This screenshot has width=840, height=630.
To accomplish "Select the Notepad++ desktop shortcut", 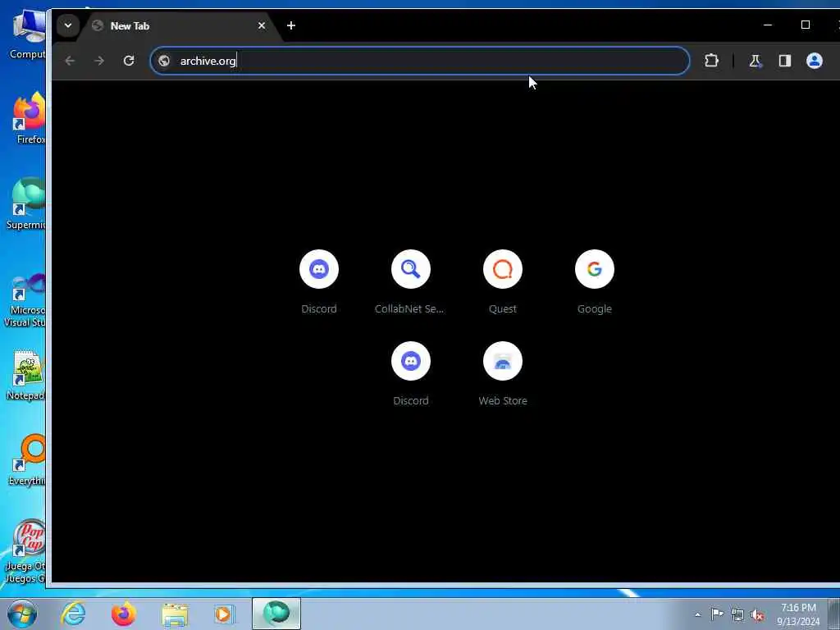I will pos(27,376).
